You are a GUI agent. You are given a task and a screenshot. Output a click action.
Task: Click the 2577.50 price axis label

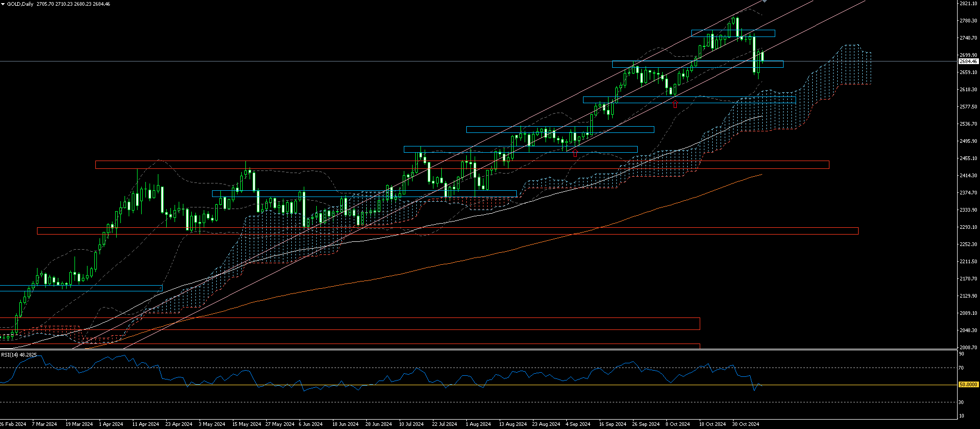pyautogui.click(x=968, y=107)
